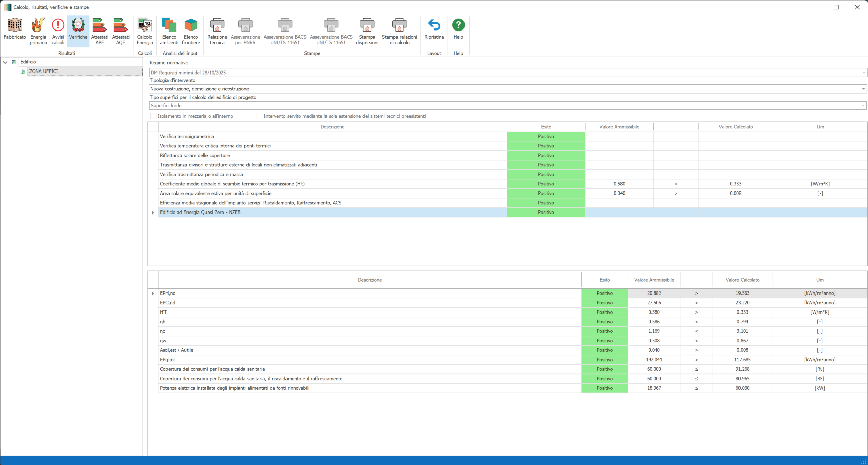
Task: Open Avvisi calcoli warnings
Action: click(58, 31)
